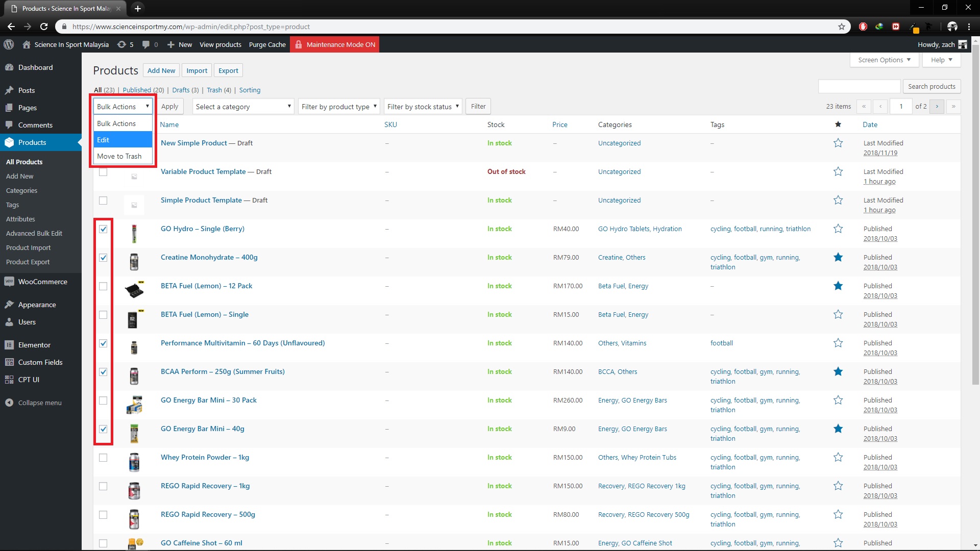
Task: Click browser back arrow
Action: pos(11,27)
